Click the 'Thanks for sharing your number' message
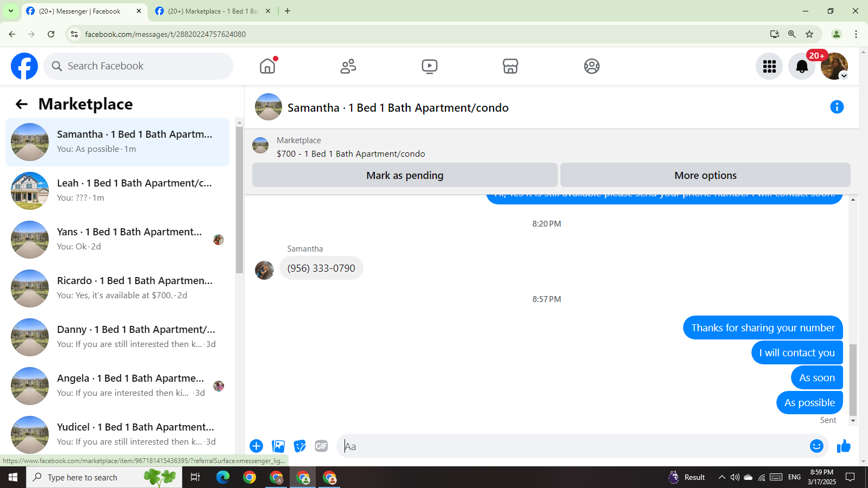The height and width of the screenshot is (488, 868). coord(763,328)
